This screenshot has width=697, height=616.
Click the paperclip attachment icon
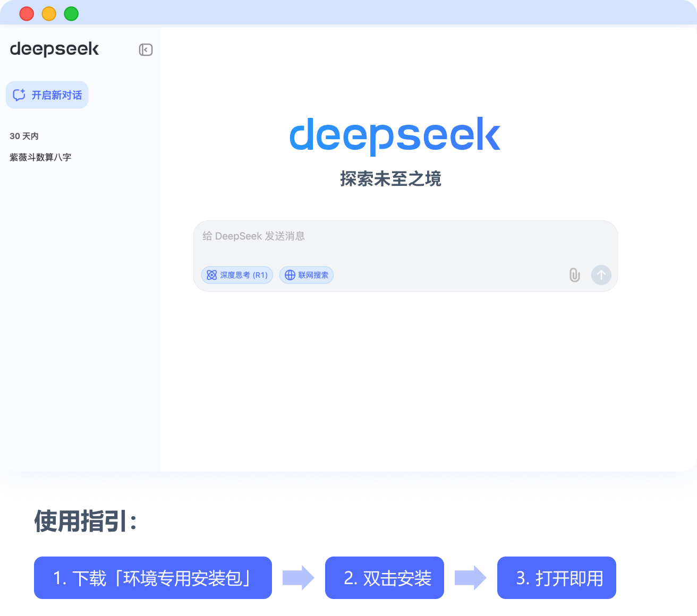(x=574, y=275)
